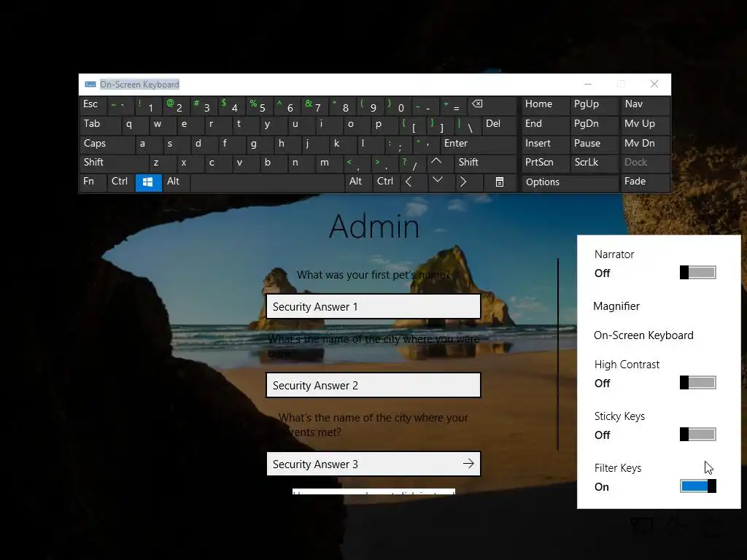Click the right arrow key
747x560 pixels.
click(x=469, y=182)
